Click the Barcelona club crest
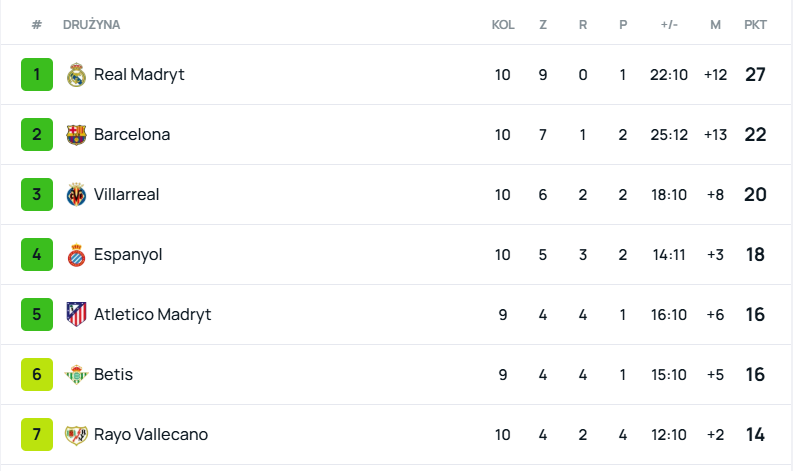793x471 pixels. (76, 135)
